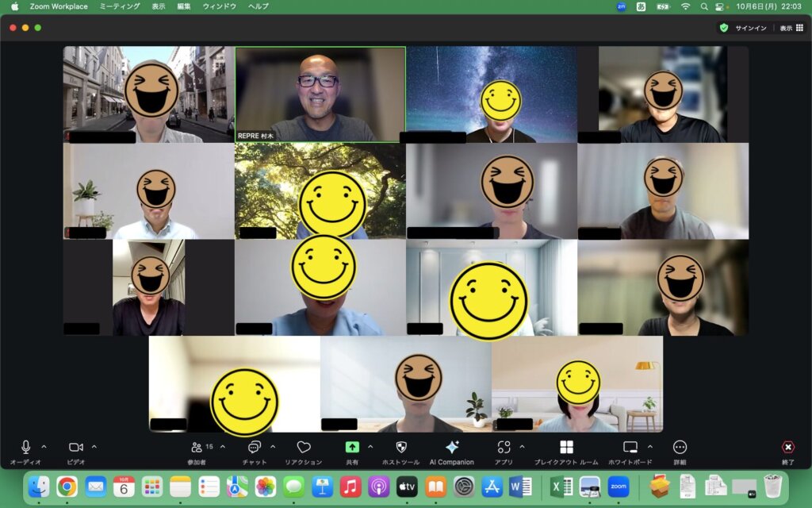Image resolution: width=812 pixels, height=508 pixels.
Task: Click the 詳細 (More) ellipsis icon
Action: click(x=680, y=448)
